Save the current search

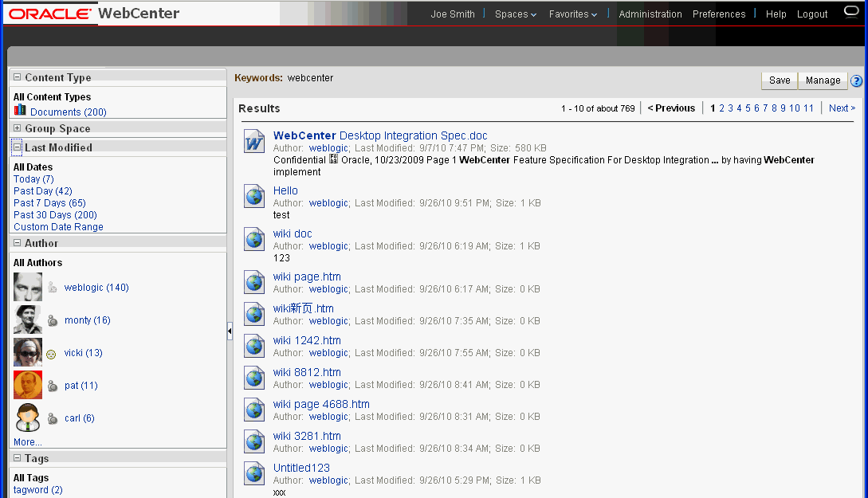[x=778, y=80]
